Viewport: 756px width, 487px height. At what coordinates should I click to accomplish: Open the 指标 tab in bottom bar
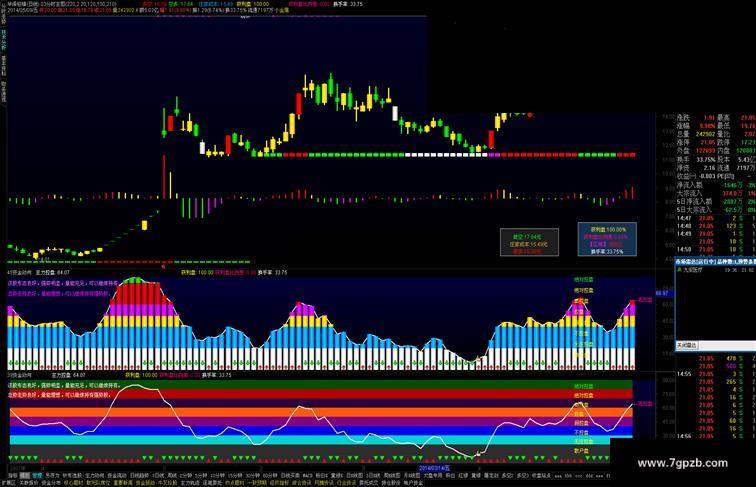(12, 475)
